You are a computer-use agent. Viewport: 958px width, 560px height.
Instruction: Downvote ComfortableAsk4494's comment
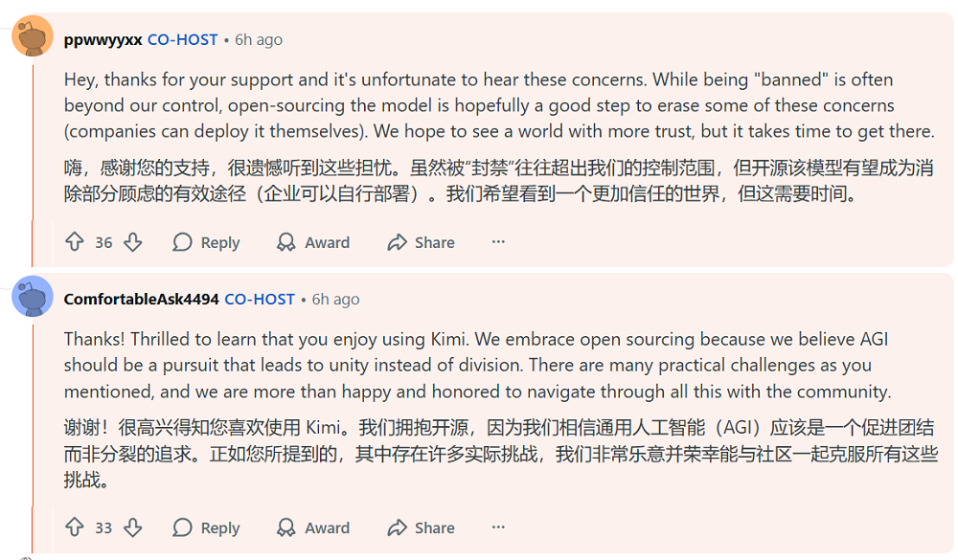tap(133, 527)
